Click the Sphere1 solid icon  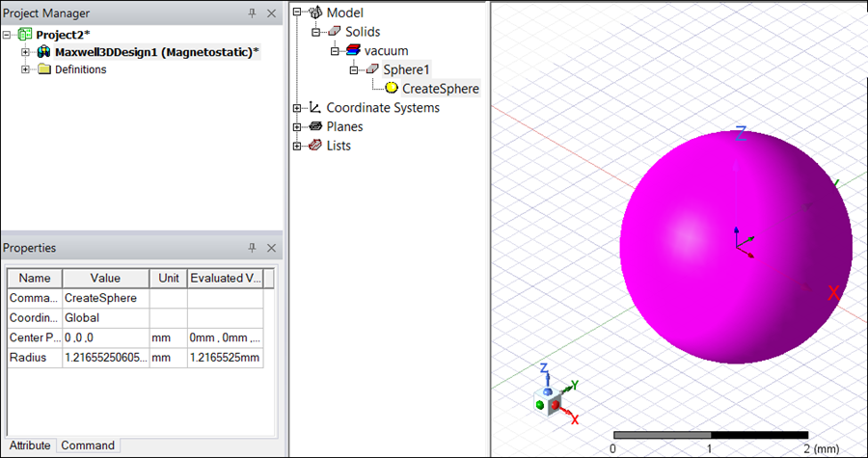coord(372,69)
